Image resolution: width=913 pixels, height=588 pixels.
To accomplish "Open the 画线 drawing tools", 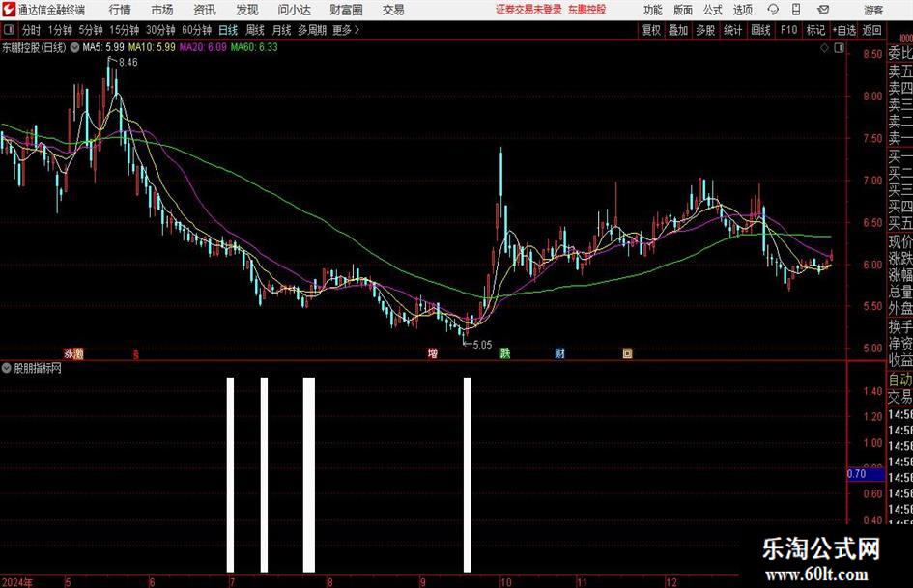I will coord(761,30).
